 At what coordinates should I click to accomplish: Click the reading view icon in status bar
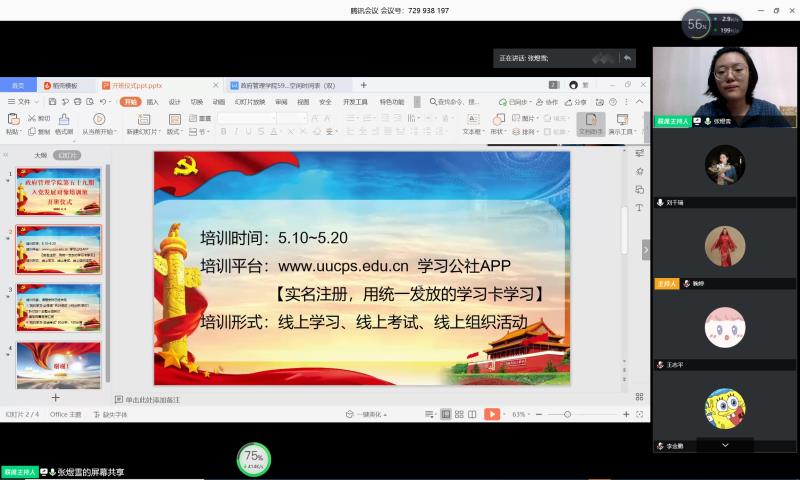click(472, 414)
